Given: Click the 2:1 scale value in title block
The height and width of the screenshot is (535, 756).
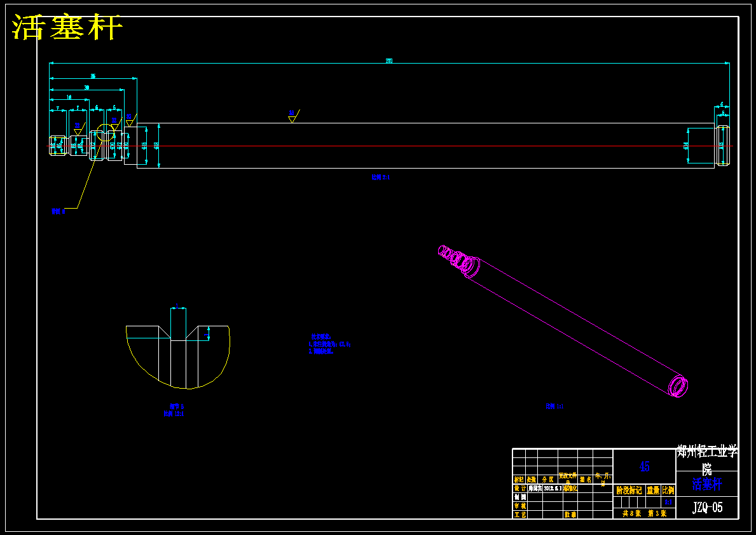Looking at the screenshot, I should (668, 502).
